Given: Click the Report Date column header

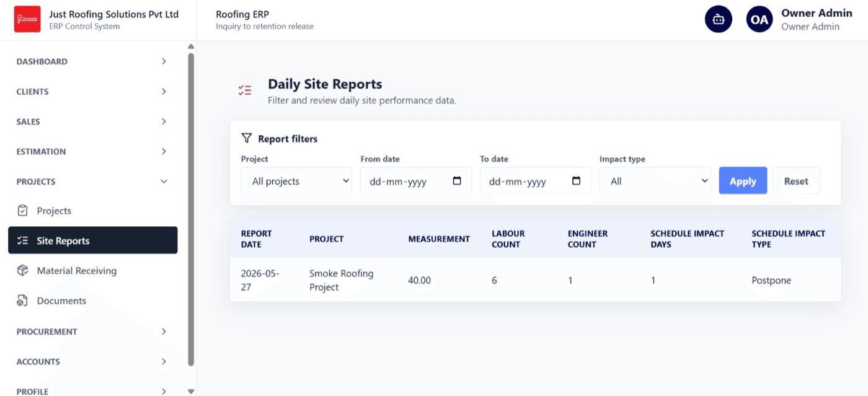Looking at the screenshot, I should 256,239.
